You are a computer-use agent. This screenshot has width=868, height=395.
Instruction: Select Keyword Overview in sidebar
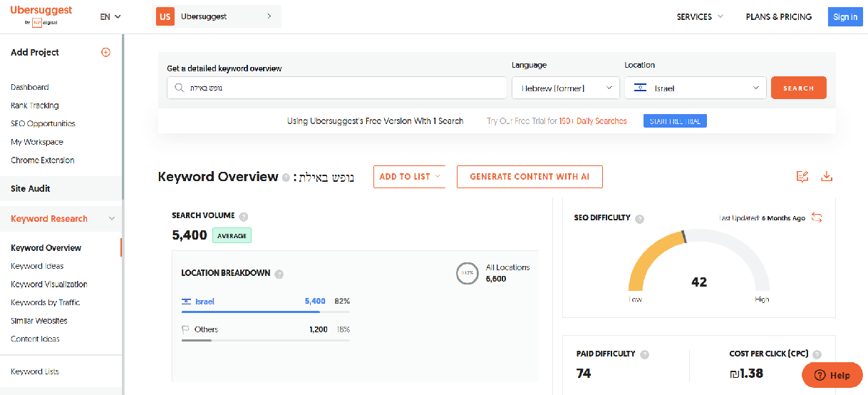(46, 248)
